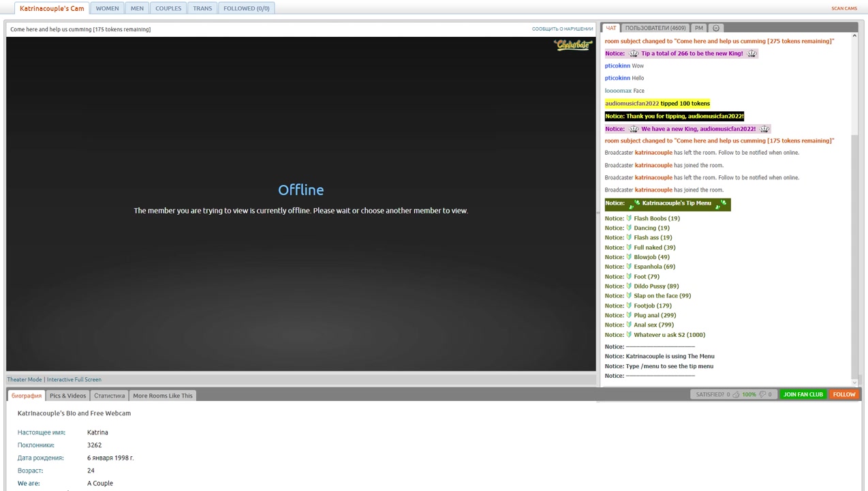Screen dimensions: 868x491
Task: Click the Chaturbate logo watermark on video
Action: (573, 45)
